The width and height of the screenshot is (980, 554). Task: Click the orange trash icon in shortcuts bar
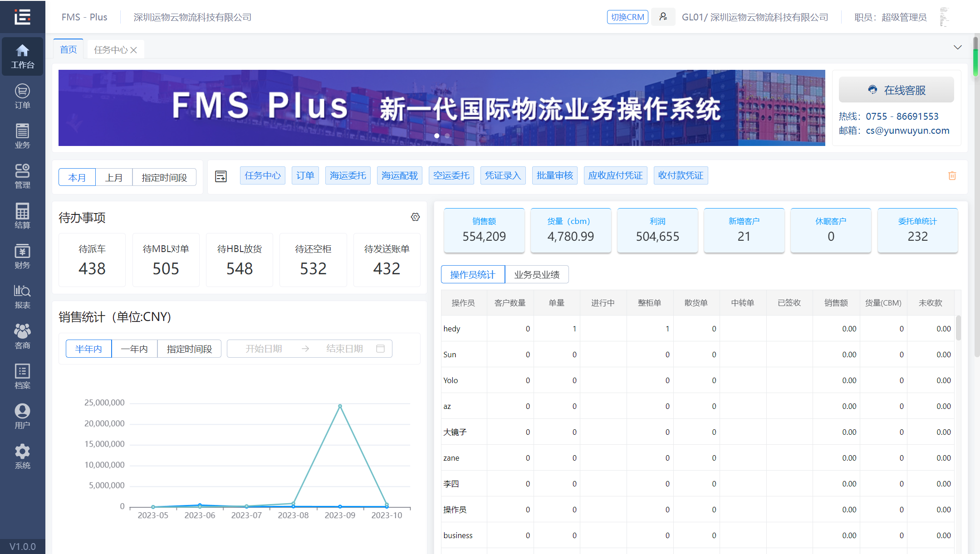pos(952,176)
